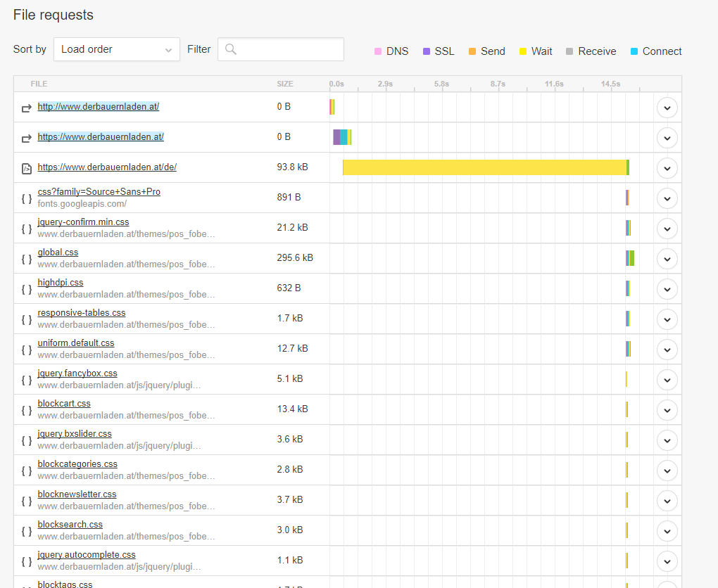
Task: Expand details for blocksearch.css row
Action: tap(667, 531)
